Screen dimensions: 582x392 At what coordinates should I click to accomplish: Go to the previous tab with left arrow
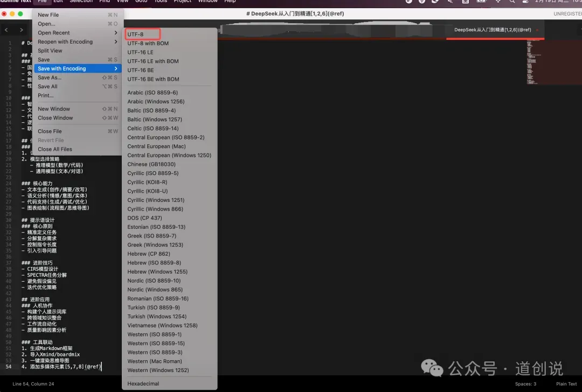[x=6, y=30]
